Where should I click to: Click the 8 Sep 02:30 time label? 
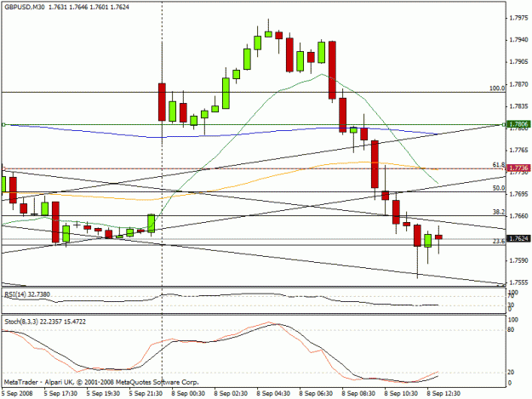(231, 393)
